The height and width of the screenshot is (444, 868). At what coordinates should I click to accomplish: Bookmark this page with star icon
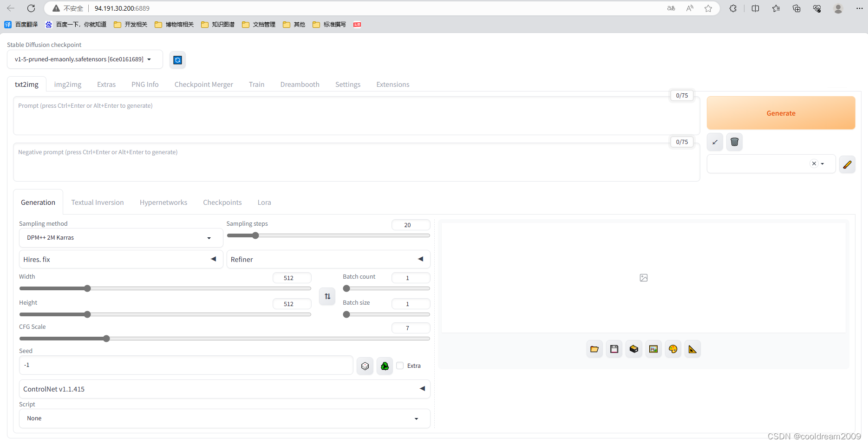708,8
